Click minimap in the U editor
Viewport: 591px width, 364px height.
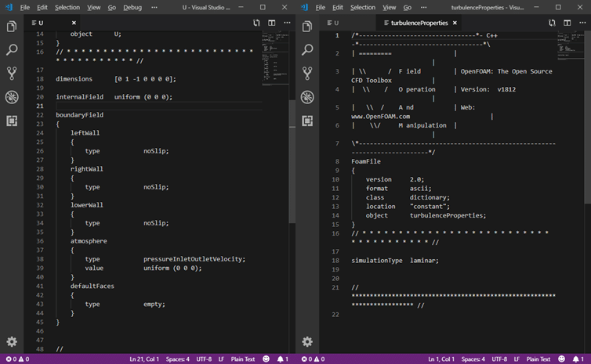pos(276,59)
